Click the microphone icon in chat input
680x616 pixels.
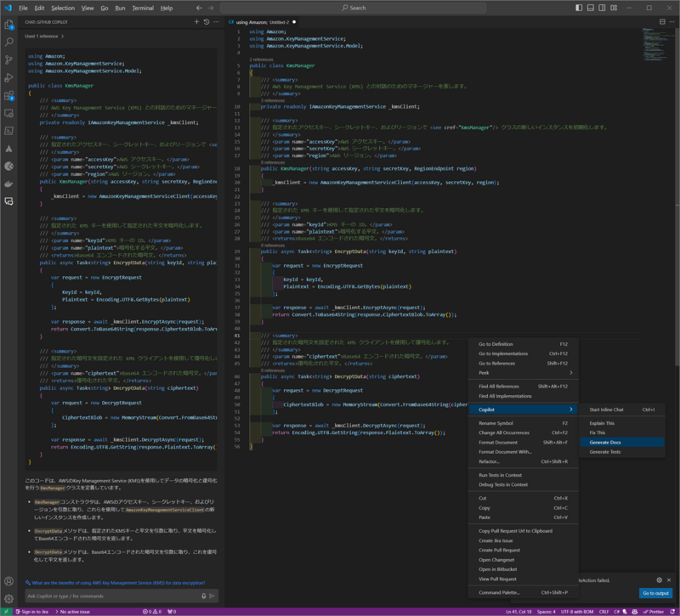click(x=203, y=596)
